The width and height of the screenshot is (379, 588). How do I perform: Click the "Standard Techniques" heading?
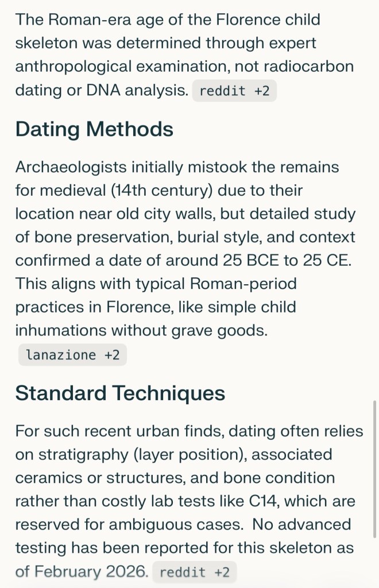[x=120, y=393]
